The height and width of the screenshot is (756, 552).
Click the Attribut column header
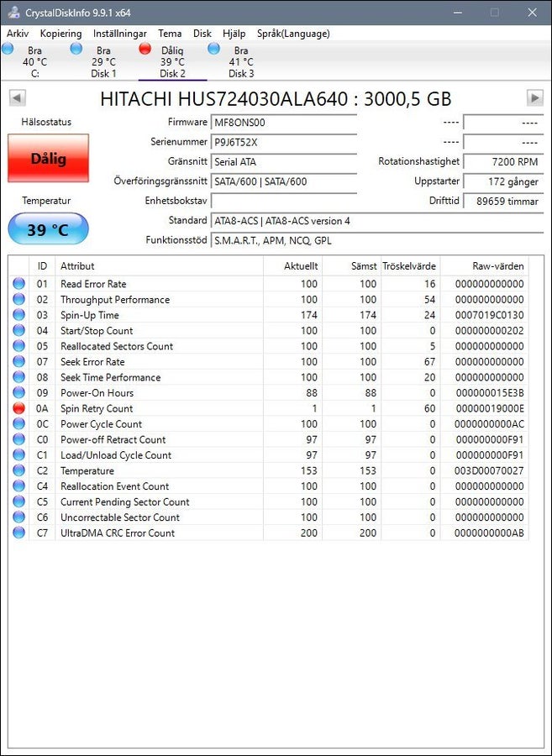click(159, 265)
